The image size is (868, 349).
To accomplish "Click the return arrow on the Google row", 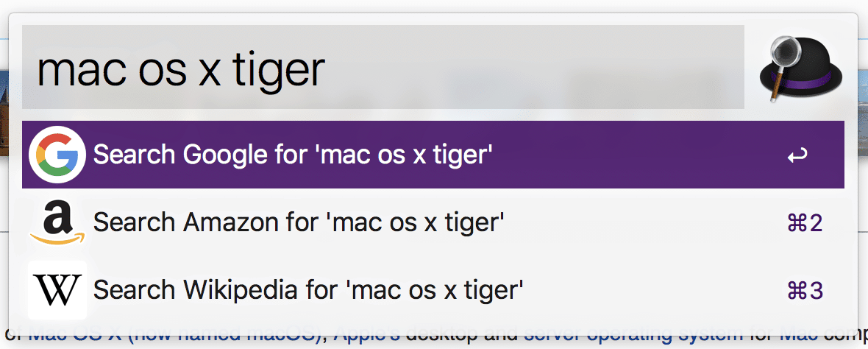I will (x=797, y=156).
